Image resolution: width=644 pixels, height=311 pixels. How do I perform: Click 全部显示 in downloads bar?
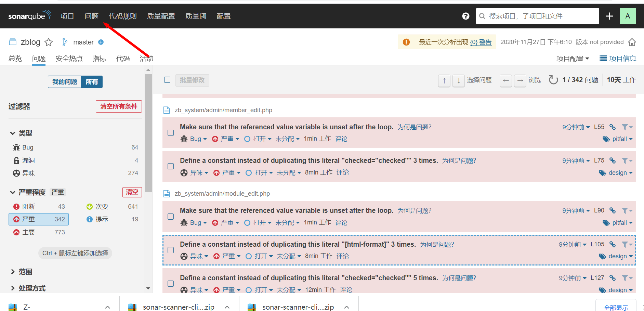click(x=616, y=307)
